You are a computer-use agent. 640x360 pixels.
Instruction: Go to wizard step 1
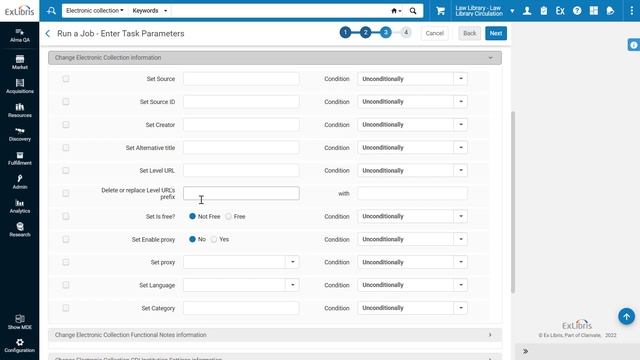coord(345,32)
